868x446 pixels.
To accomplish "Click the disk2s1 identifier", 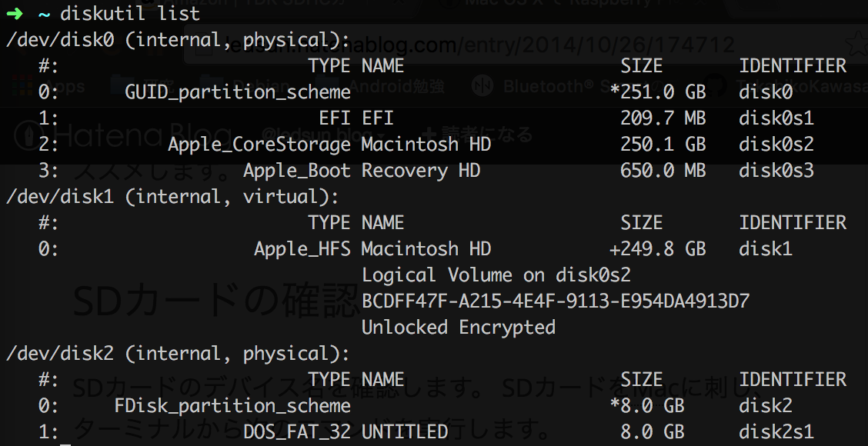I will pyautogui.click(x=776, y=431).
